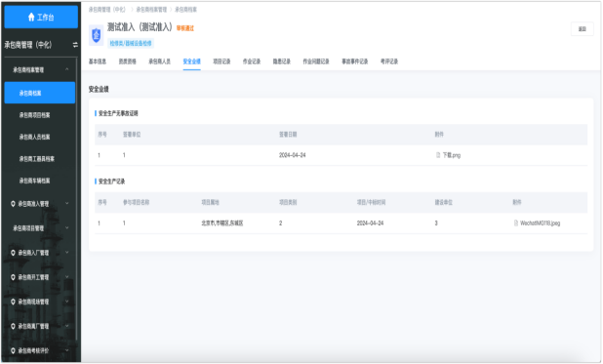The width and height of the screenshot is (603, 364).
Task: Click the switch arrows icon beside 承包商管理
Action: [75, 45]
